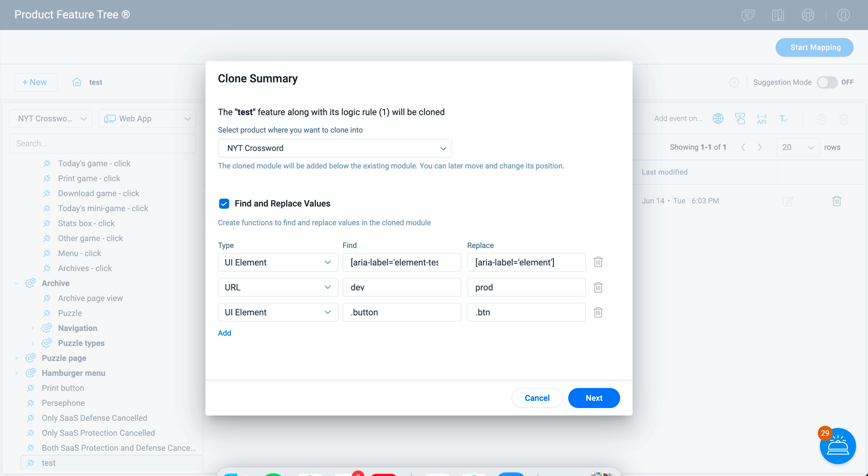The height and width of the screenshot is (476, 868).
Task: Click the Puzzle page module icon
Action: click(x=31, y=358)
